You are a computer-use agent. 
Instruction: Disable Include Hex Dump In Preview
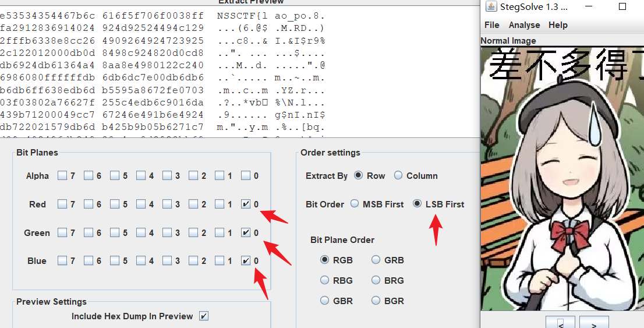[x=204, y=316]
